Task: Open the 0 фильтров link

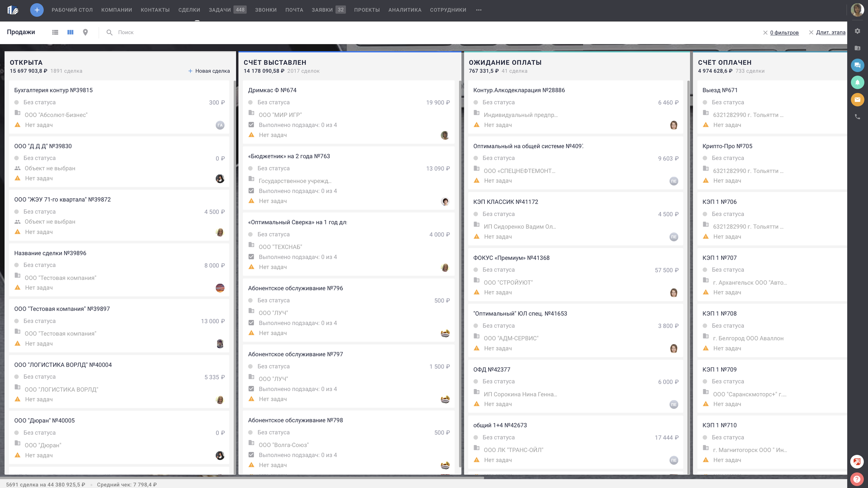Action: pyautogui.click(x=784, y=32)
